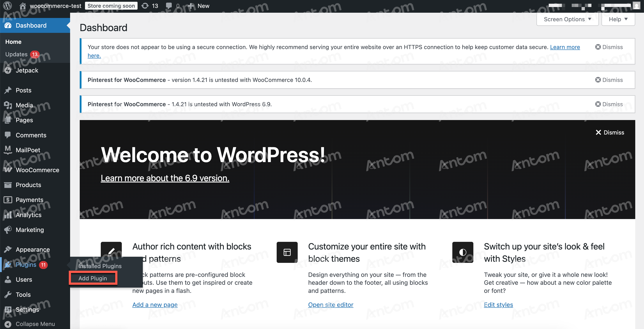Click the Jetpack lightning icon

click(8, 71)
